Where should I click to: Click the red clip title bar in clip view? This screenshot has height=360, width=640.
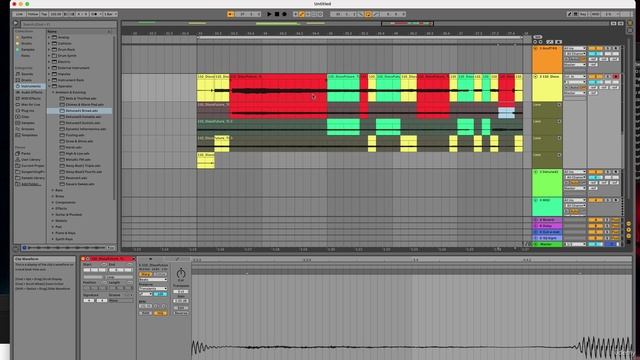point(107,258)
